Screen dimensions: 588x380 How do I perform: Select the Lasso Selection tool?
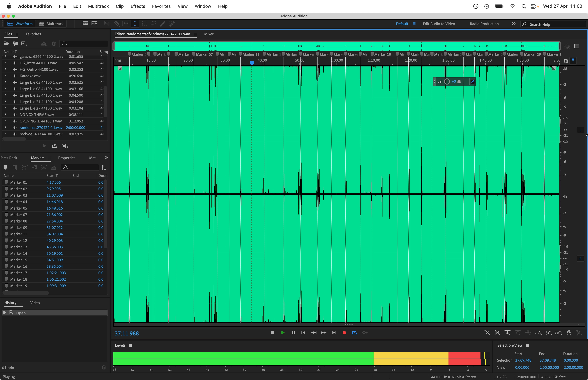click(153, 24)
